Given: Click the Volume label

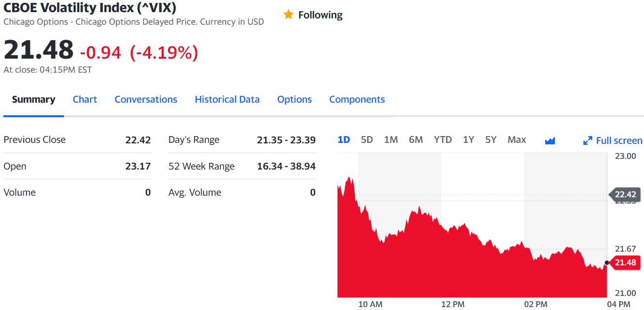Looking at the screenshot, I should pyautogui.click(x=19, y=192).
